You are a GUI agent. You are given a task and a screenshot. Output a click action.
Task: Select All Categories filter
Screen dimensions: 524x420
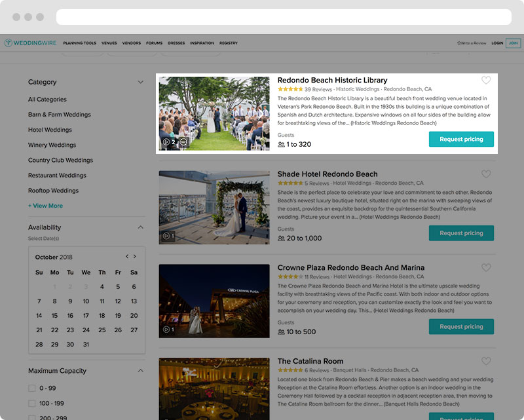[x=47, y=100]
